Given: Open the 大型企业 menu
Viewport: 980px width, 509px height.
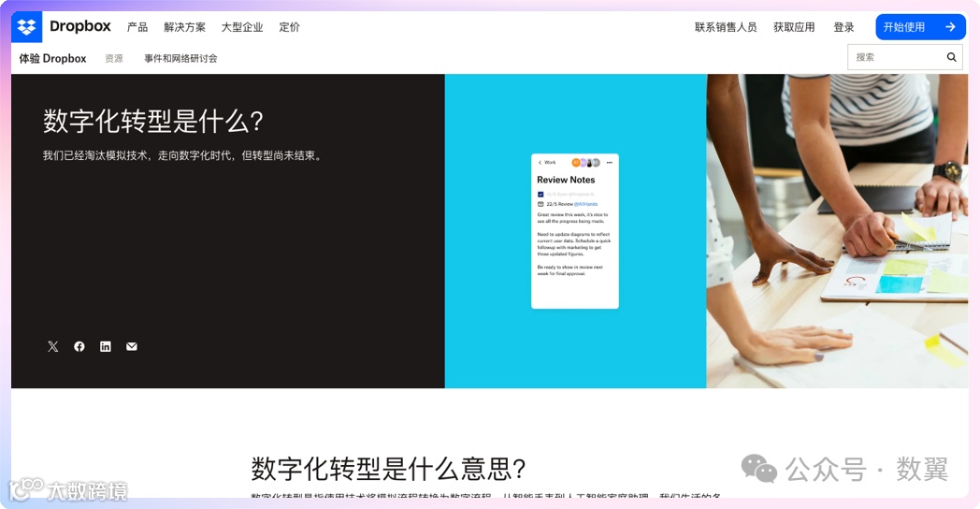Looking at the screenshot, I should 242,27.
